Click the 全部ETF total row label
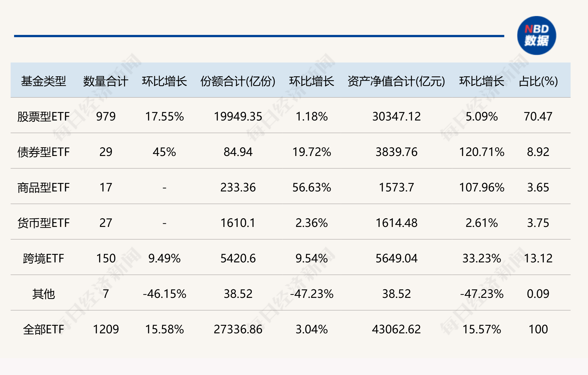588x375 pixels. click(x=43, y=329)
